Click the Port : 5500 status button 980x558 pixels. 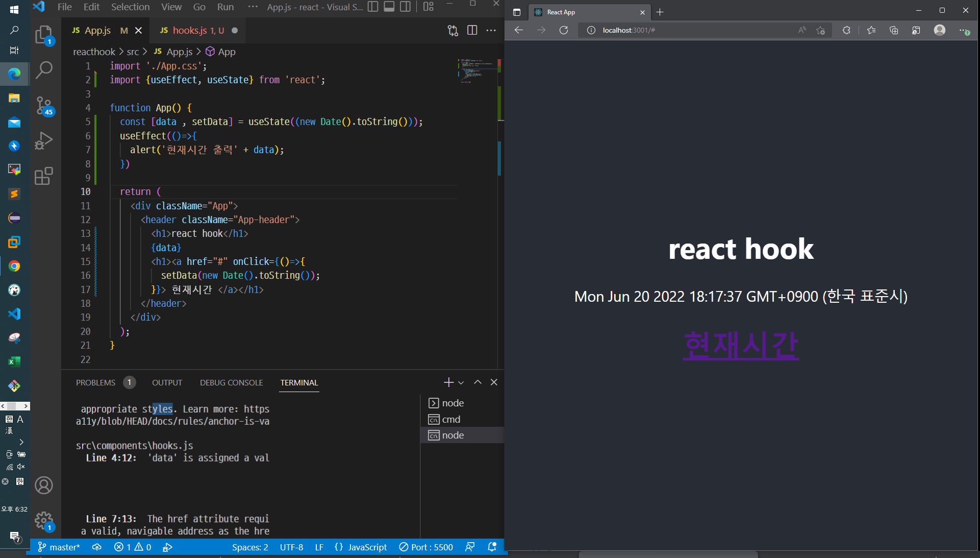coord(426,547)
